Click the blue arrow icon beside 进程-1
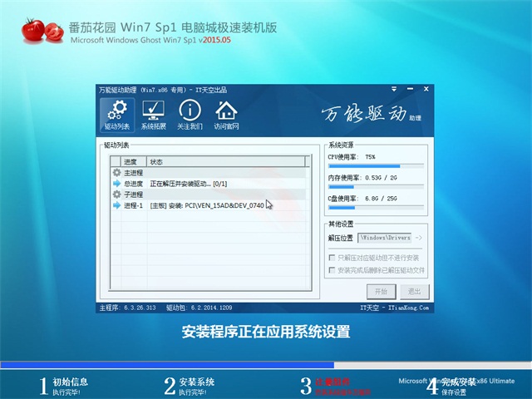Screen dimensions: 532x399 (116, 205)
